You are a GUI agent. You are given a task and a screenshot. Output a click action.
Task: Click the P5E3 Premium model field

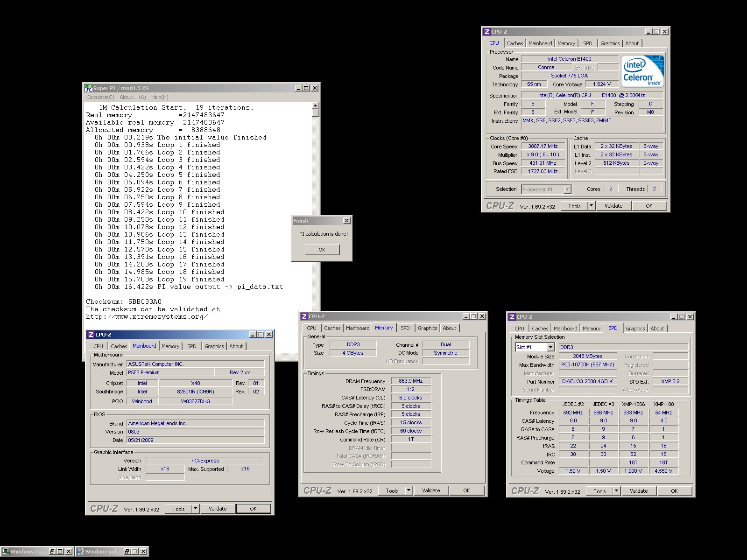[x=170, y=372]
